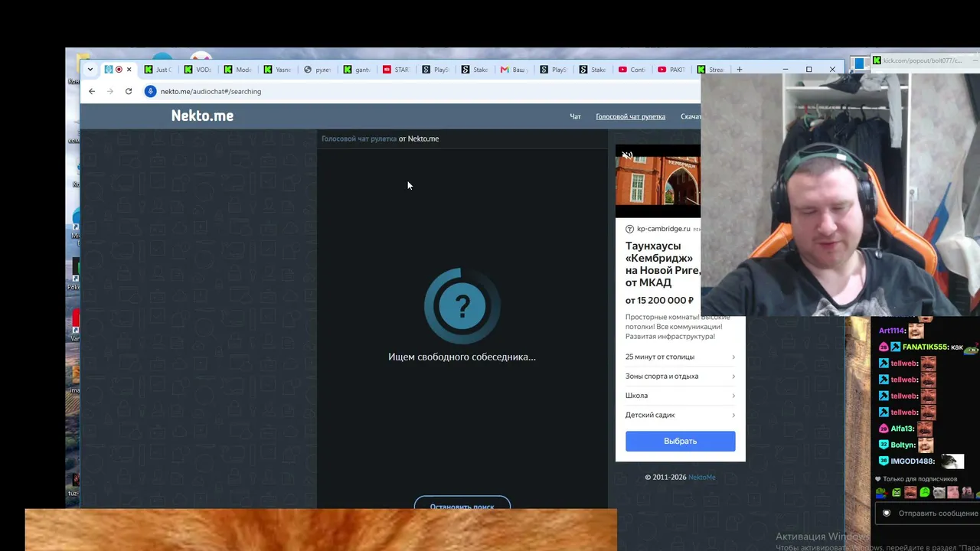
Task: Click the kick.com/popout address bar in Kick window
Action: coord(923,60)
